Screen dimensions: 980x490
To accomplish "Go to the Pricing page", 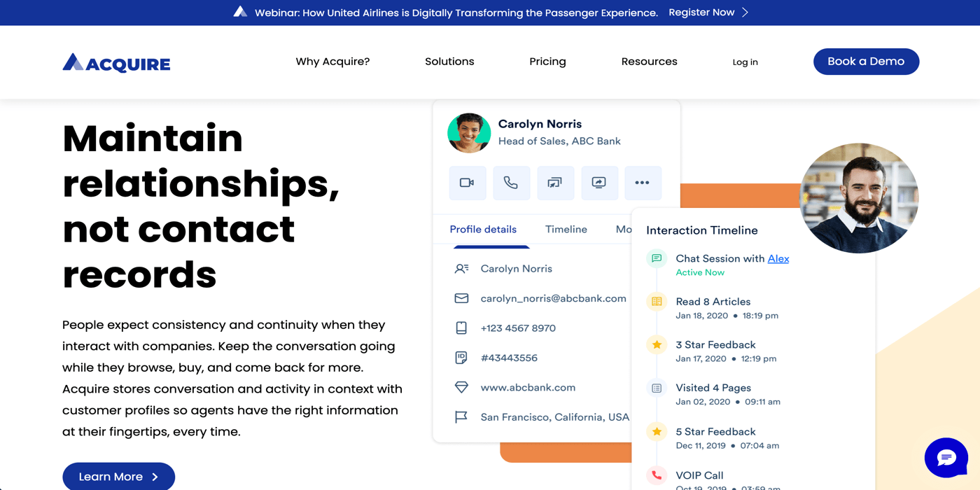I will [x=547, y=62].
